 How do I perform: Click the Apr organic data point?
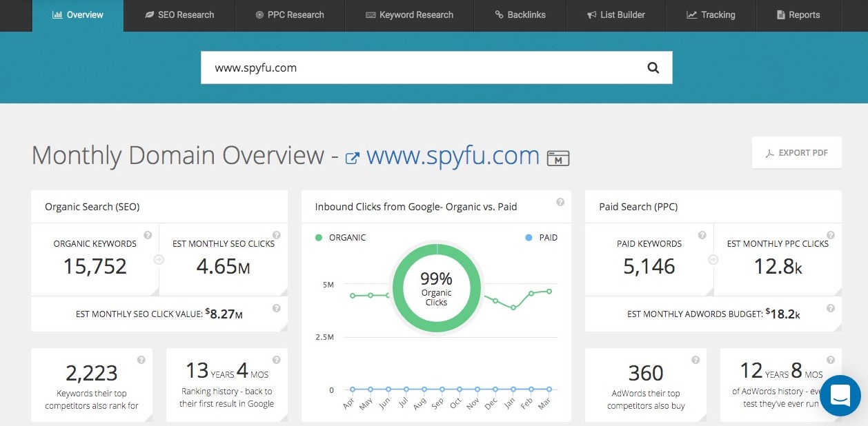coord(353,296)
